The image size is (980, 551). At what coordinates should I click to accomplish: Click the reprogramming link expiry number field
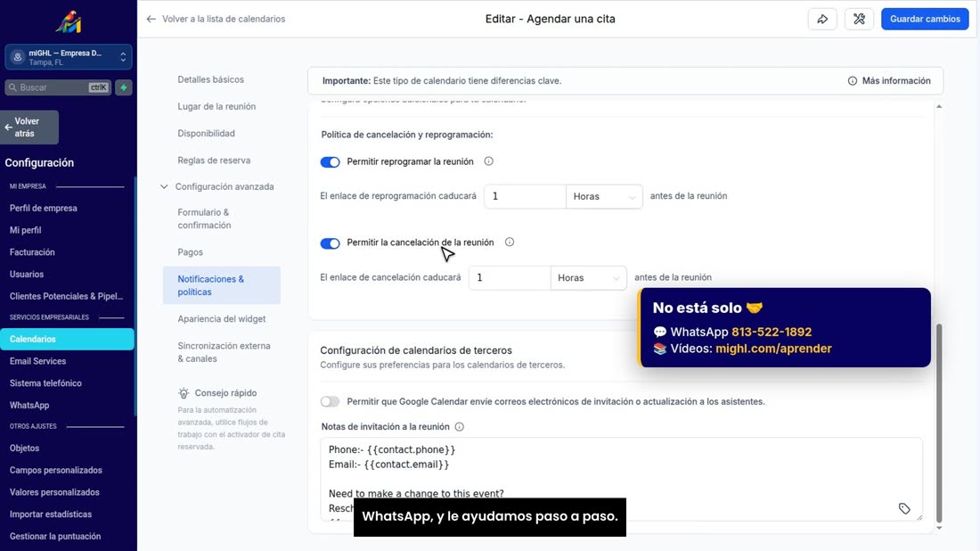(x=525, y=196)
